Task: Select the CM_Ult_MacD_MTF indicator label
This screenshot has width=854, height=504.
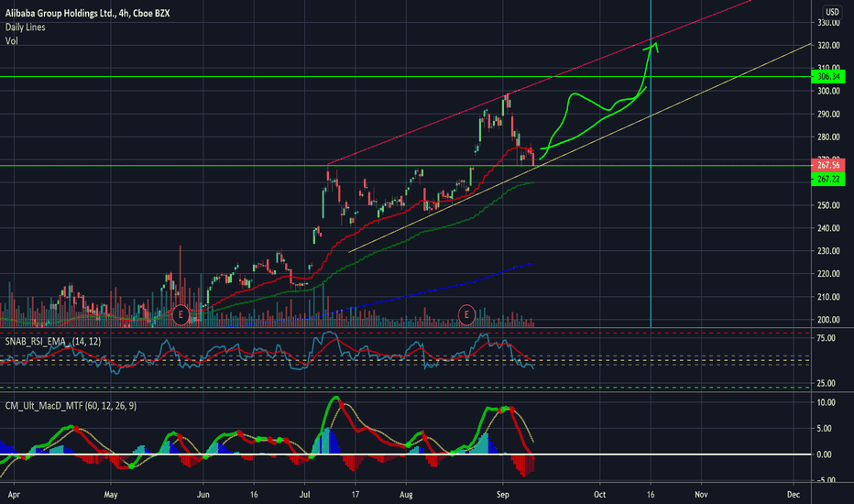Action: click(x=71, y=406)
